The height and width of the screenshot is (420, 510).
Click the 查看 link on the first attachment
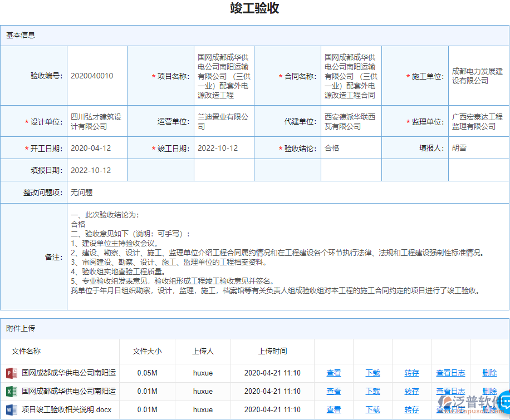[x=333, y=373]
